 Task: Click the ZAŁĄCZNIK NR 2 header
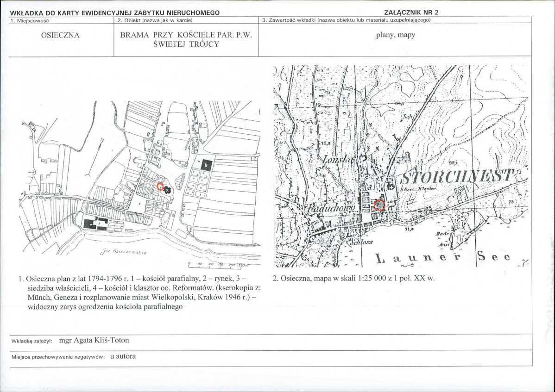pyautogui.click(x=411, y=12)
